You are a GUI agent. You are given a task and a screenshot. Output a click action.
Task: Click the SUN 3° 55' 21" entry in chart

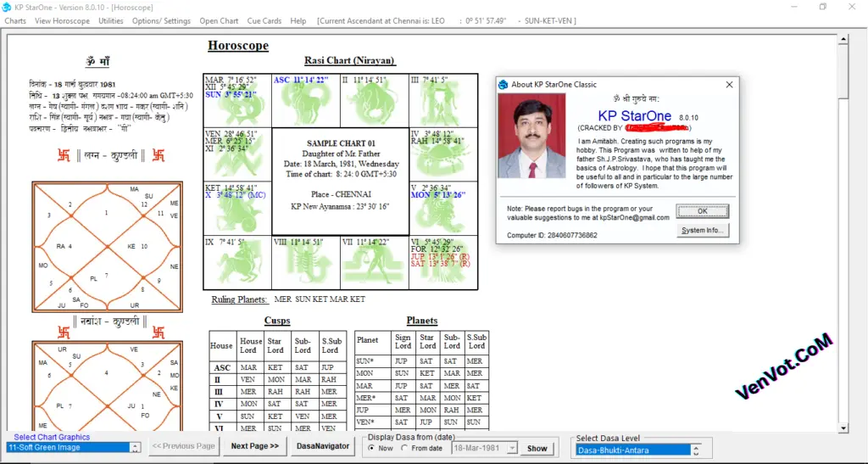click(231, 95)
